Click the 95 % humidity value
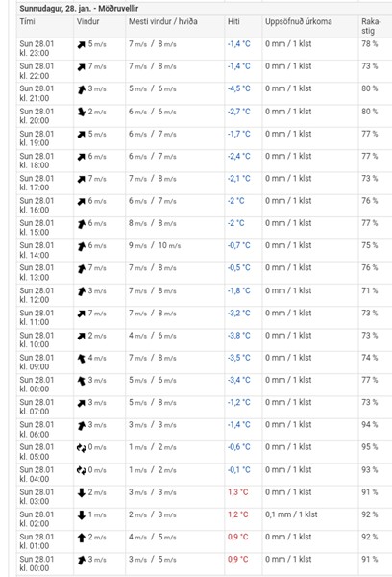This screenshot has height=577, width=392. coord(370,447)
